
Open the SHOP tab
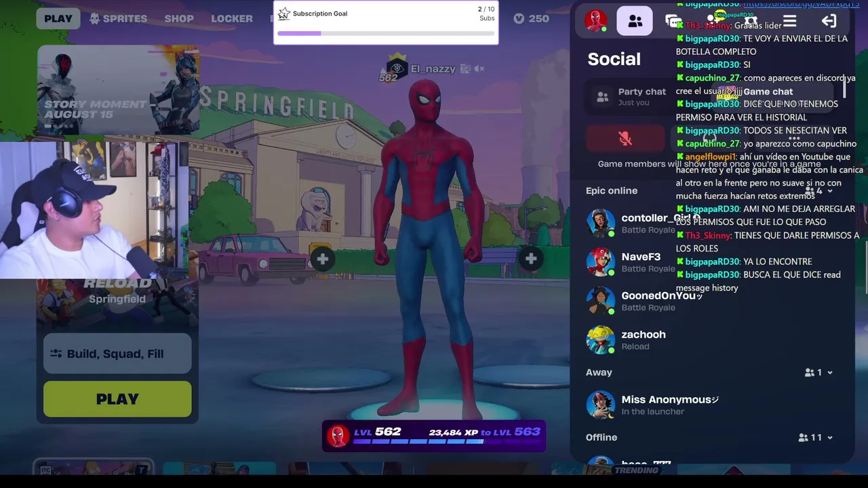click(179, 19)
